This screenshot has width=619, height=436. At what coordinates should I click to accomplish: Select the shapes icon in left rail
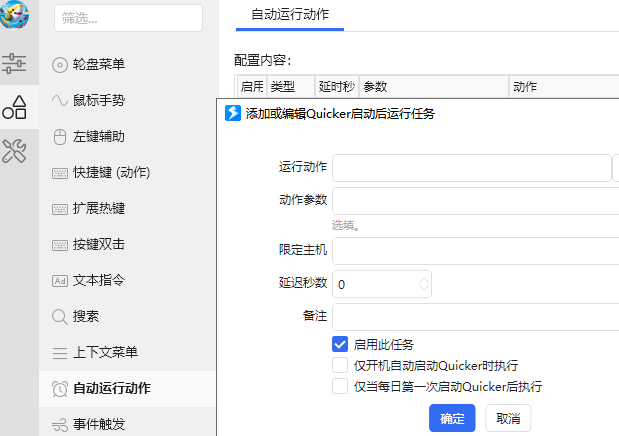14,107
